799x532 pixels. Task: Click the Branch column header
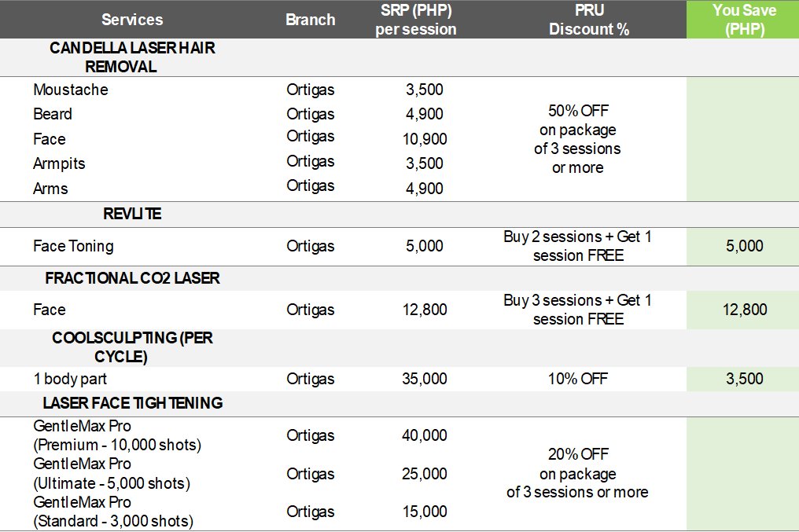coord(311,20)
